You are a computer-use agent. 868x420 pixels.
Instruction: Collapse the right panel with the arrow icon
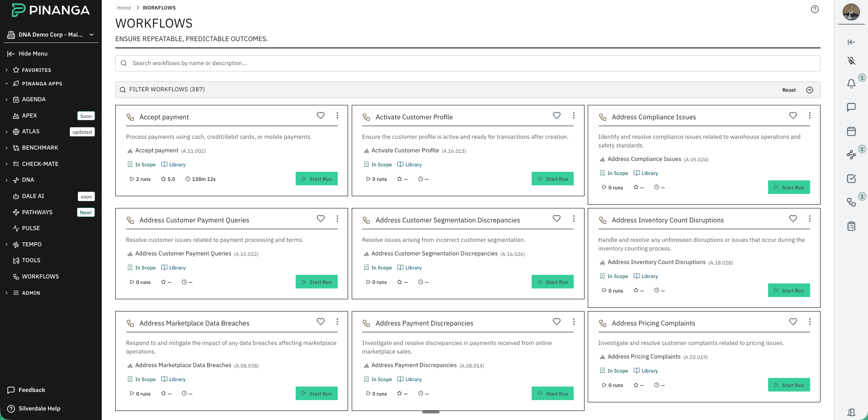point(851,42)
